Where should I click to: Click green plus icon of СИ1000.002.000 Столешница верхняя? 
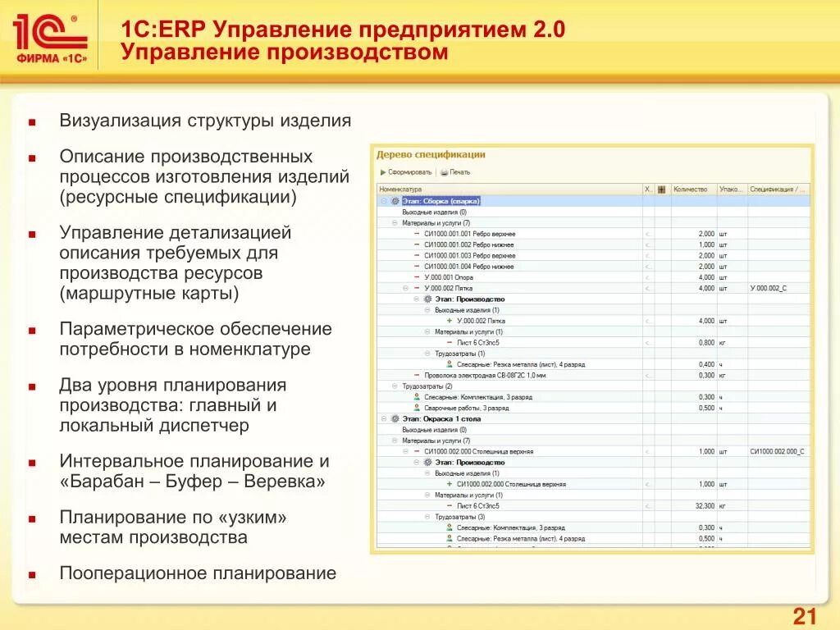coord(450,484)
